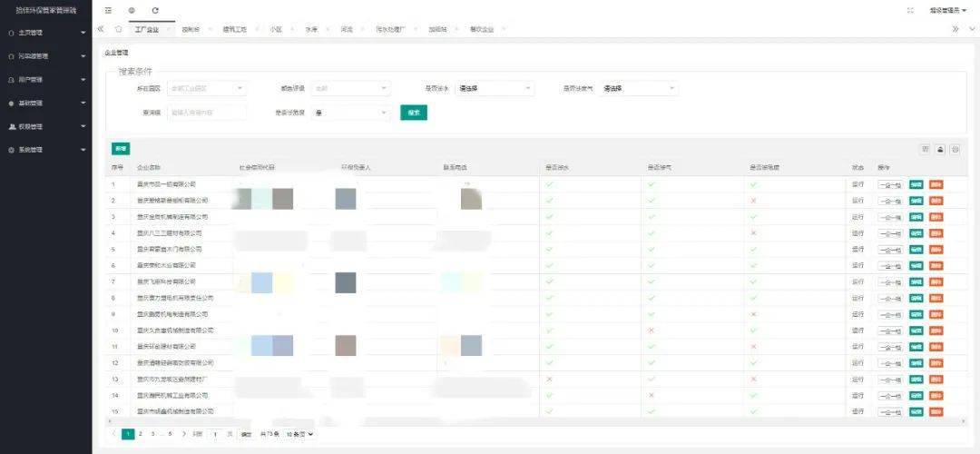Open the table column filter icon

pyautogui.click(x=926, y=148)
